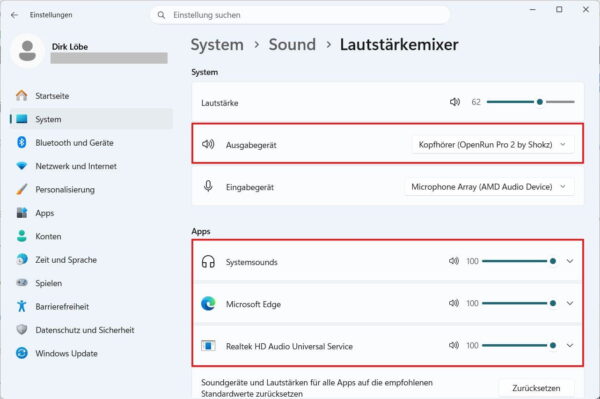Expand the Systemsounds row chevron
600x399 pixels.
(x=570, y=261)
